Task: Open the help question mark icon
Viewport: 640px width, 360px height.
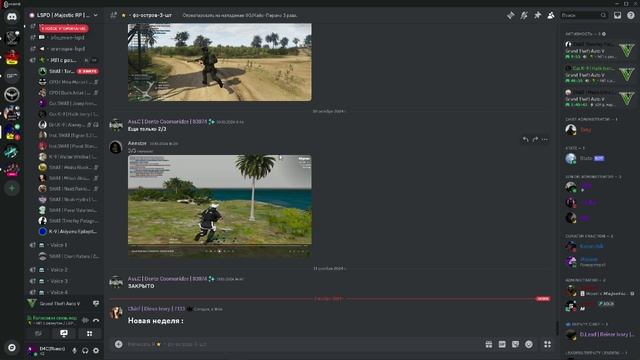Action: (x=631, y=15)
